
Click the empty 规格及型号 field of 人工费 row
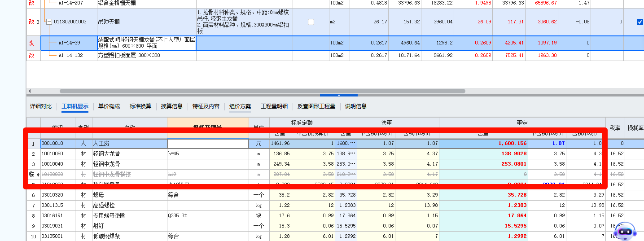point(208,144)
